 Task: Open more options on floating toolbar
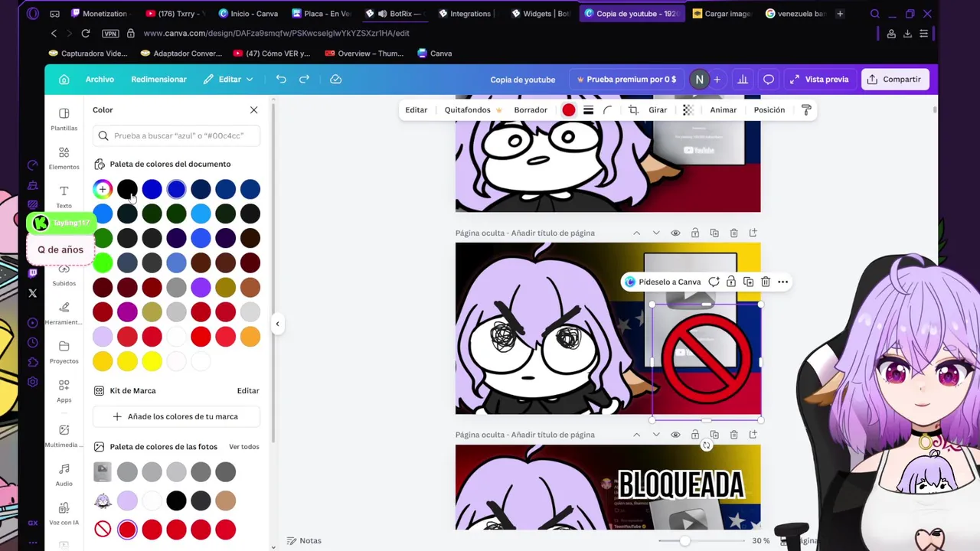pos(782,282)
